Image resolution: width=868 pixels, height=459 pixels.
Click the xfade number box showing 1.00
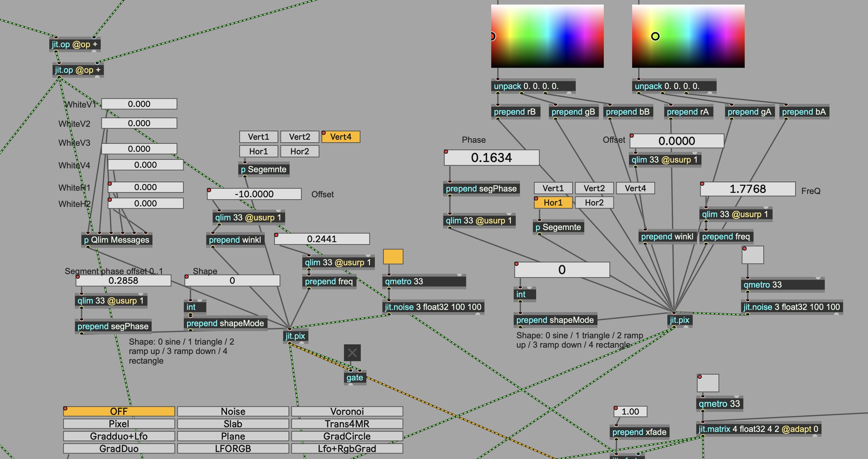[630, 411]
